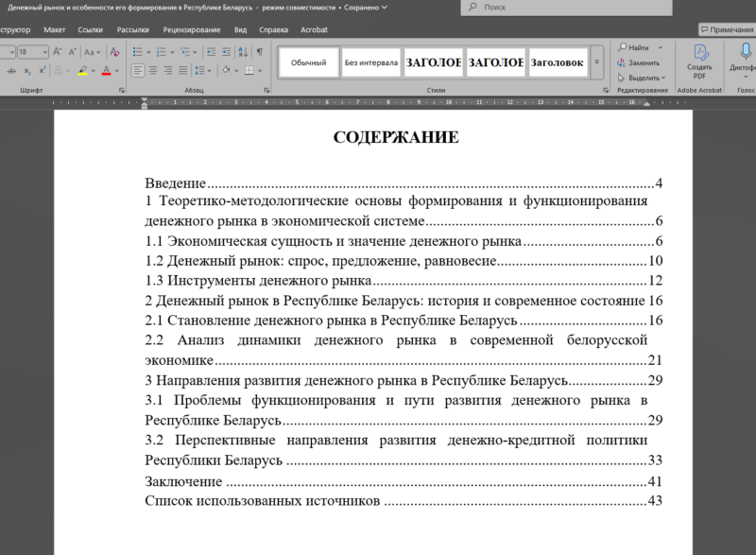
Task: Click the Введение contents entry
Action: coord(404,183)
